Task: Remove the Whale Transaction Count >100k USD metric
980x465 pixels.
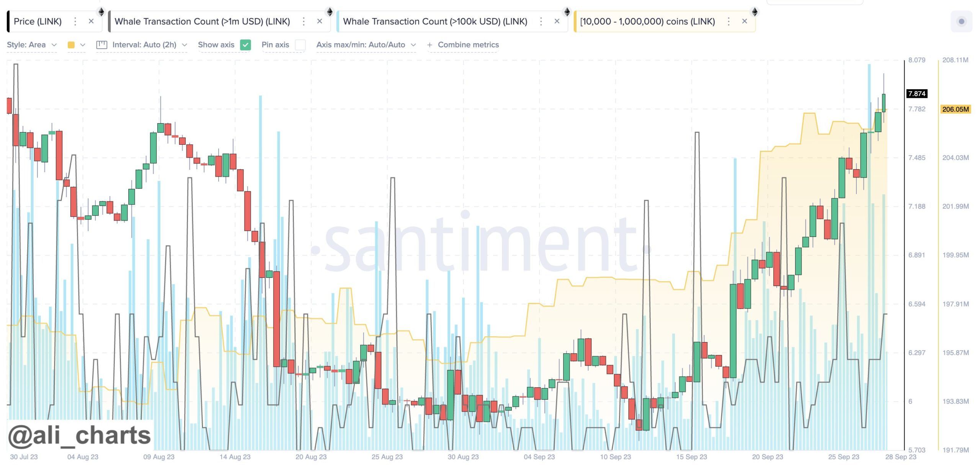Action: click(557, 21)
